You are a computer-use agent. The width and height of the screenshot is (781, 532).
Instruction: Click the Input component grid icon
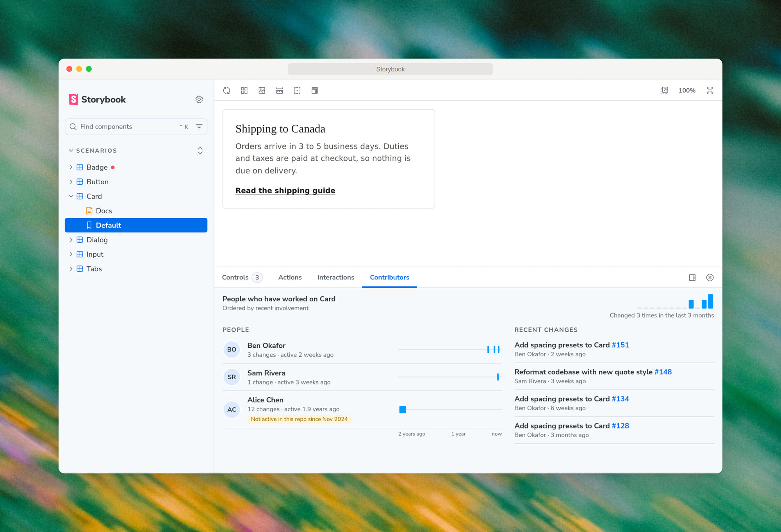tap(80, 254)
